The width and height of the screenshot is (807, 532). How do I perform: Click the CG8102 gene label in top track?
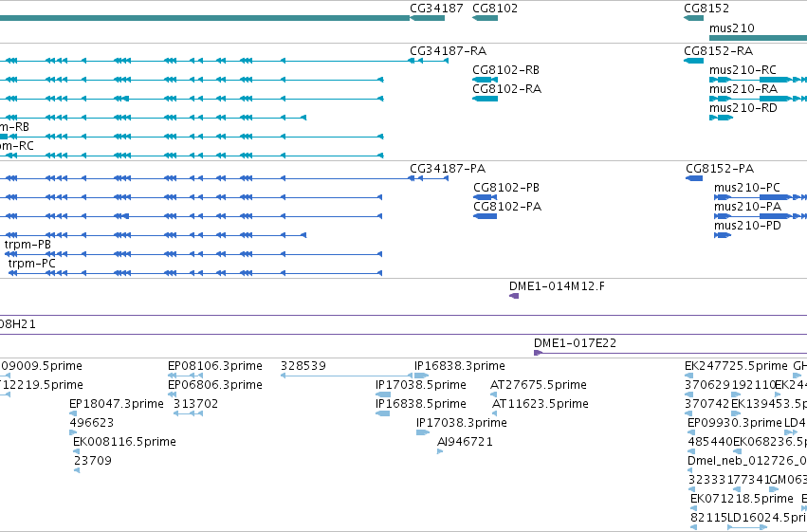495,9
